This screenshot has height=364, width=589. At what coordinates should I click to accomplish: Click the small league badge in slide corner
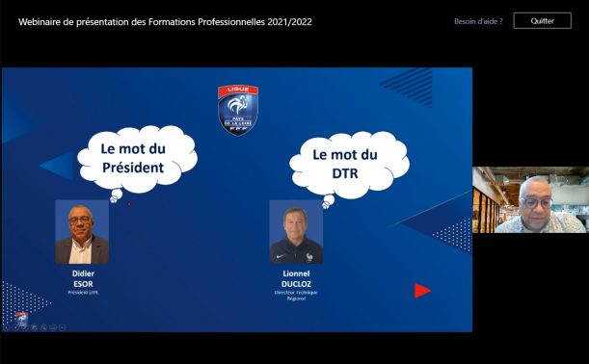pos(21,318)
